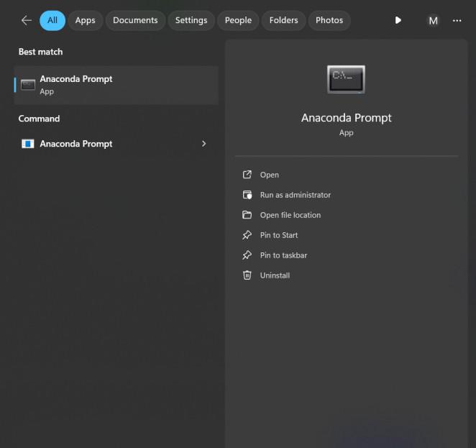This screenshot has width=476, height=448.
Task: Choose Run as administrator
Action: pos(296,195)
